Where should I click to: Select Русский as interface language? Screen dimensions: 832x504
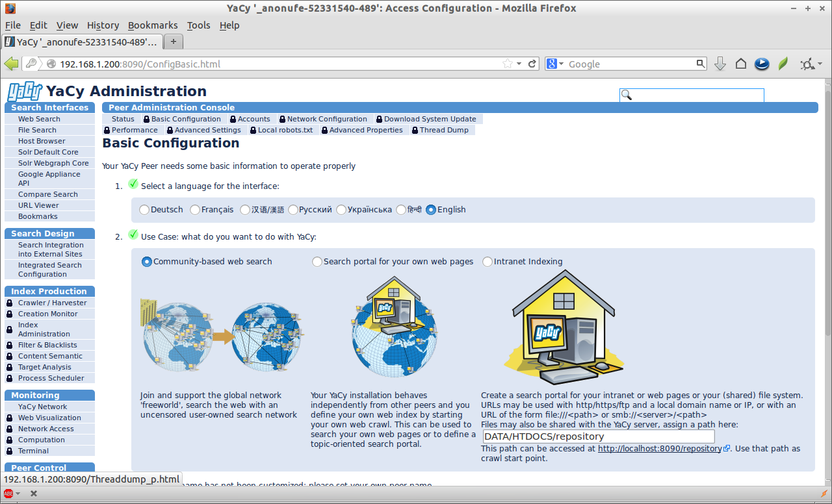pyautogui.click(x=293, y=210)
